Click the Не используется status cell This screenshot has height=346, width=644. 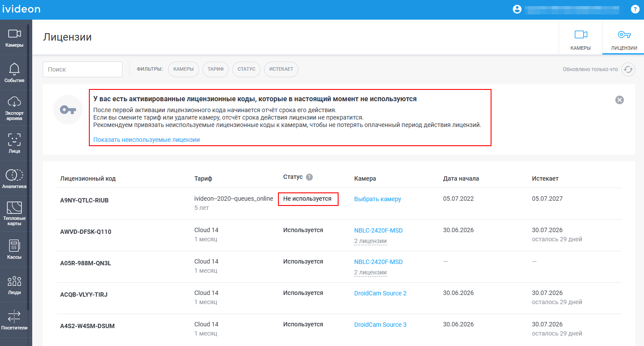pos(307,199)
